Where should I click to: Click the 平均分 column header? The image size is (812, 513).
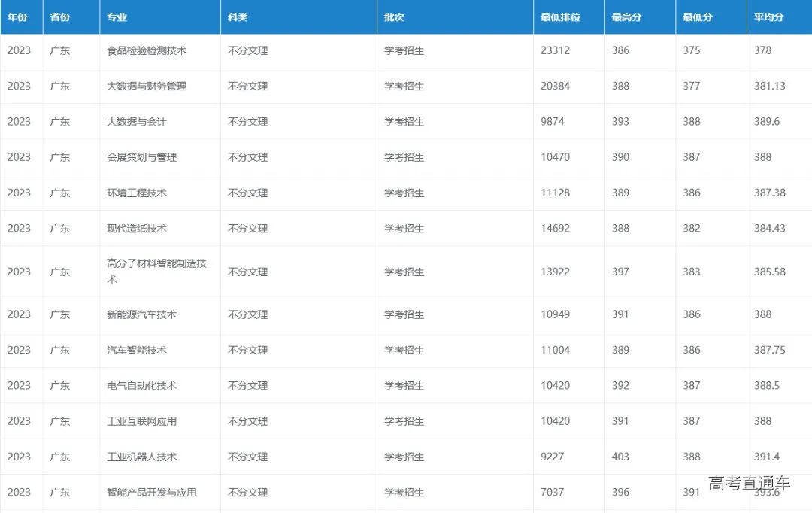point(767,17)
